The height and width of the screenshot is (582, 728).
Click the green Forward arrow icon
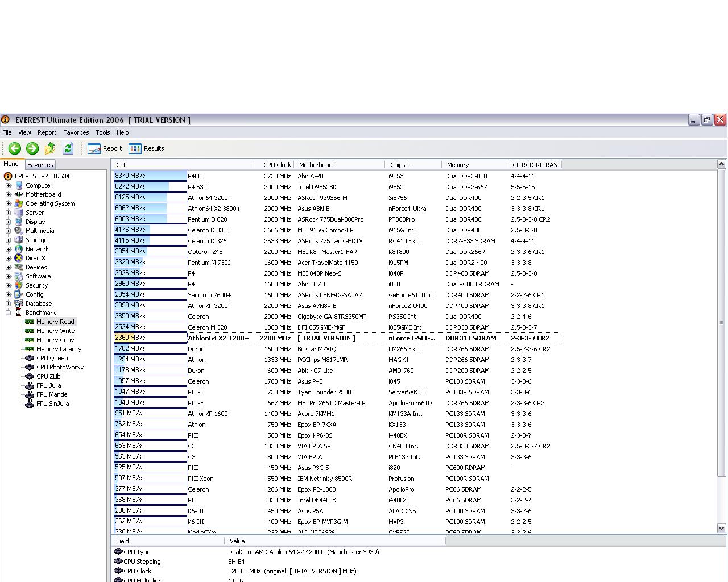[x=32, y=148]
